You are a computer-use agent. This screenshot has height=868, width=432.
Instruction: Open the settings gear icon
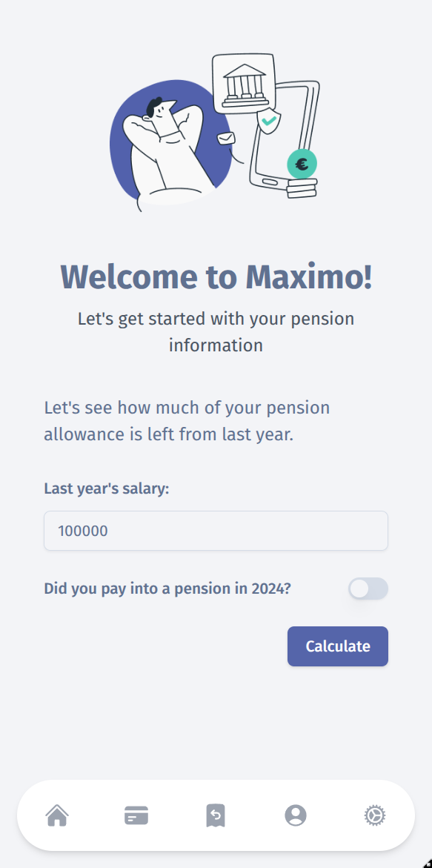(x=375, y=815)
